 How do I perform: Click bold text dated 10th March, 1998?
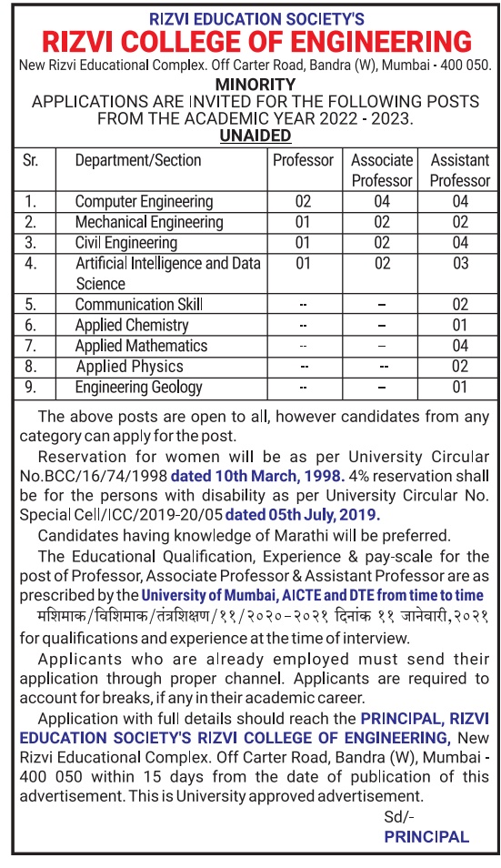point(258,476)
